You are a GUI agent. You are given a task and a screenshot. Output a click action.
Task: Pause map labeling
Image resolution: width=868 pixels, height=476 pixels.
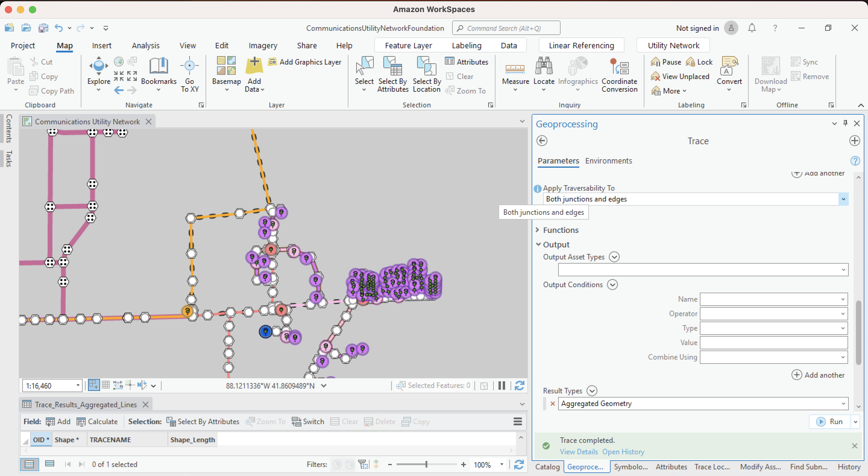click(x=666, y=62)
